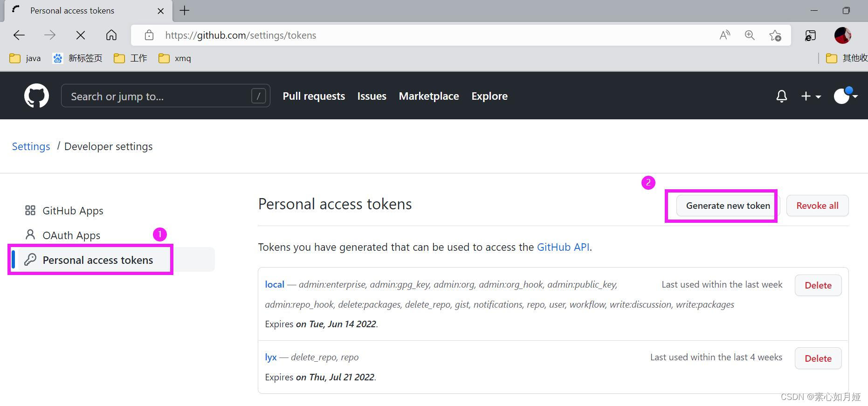Open the local token details

275,284
